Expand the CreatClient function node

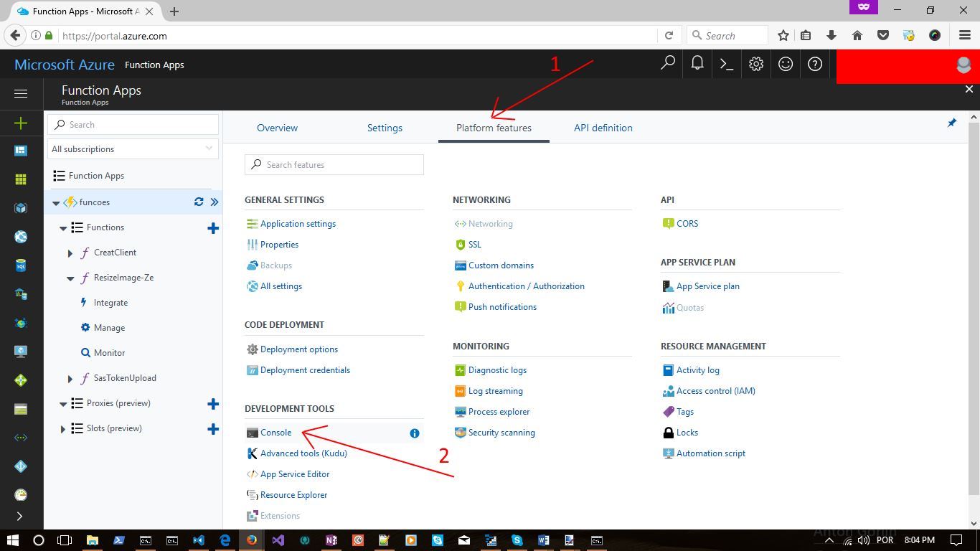[x=70, y=253]
